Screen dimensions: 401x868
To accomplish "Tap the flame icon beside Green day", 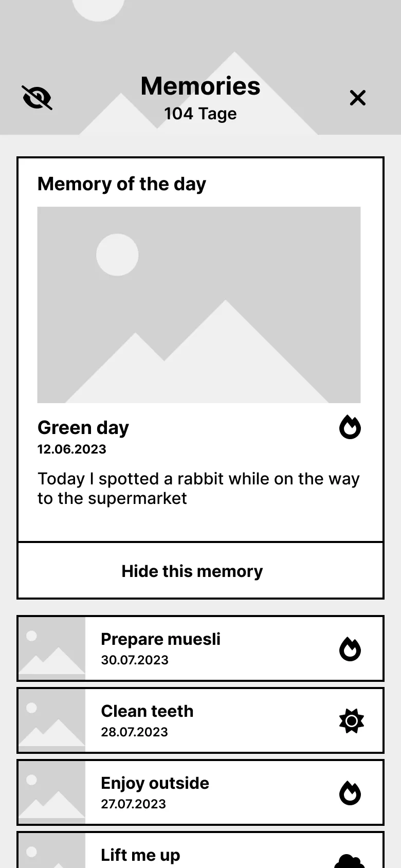I will click(x=350, y=427).
